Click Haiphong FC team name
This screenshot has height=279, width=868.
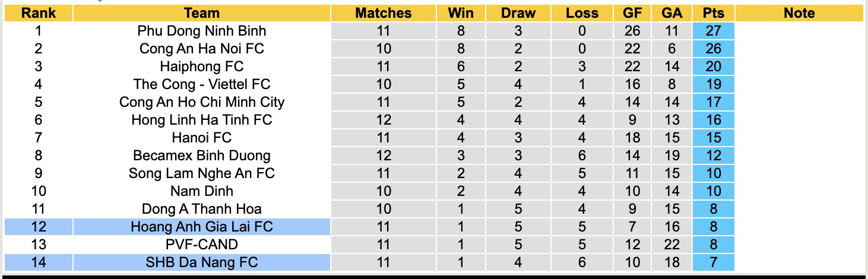[x=201, y=66]
